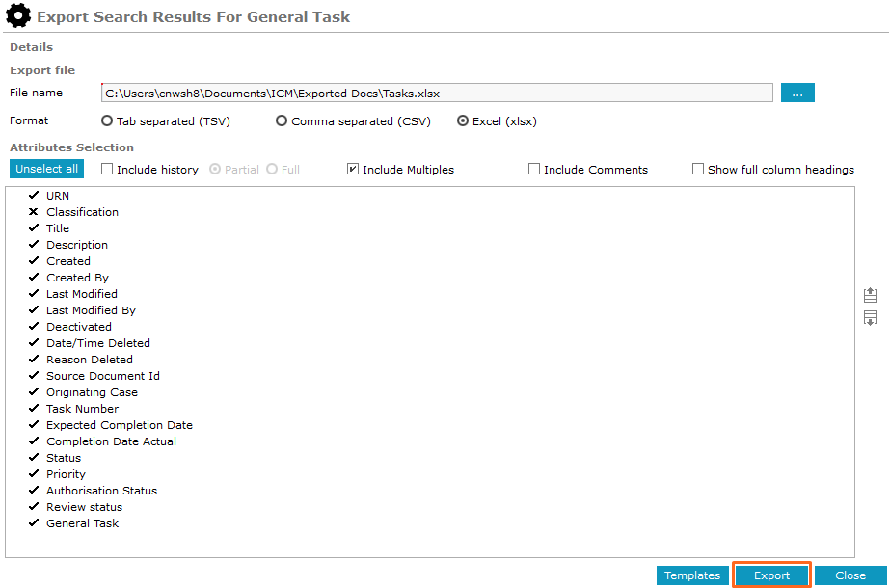
Task: Tick Show full column headings checkbox
Action: (x=698, y=170)
